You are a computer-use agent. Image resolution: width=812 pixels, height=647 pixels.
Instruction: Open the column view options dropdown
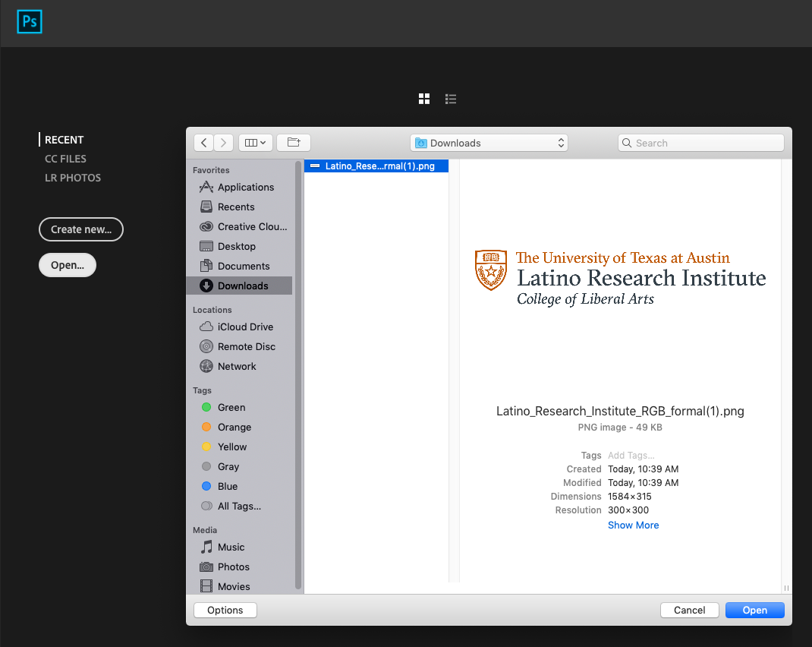click(255, 143)
